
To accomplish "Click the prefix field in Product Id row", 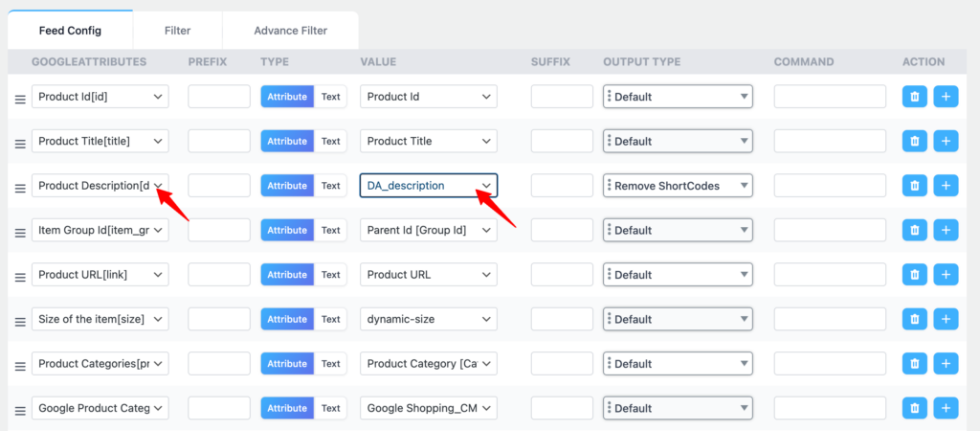I will coord(219,97).
